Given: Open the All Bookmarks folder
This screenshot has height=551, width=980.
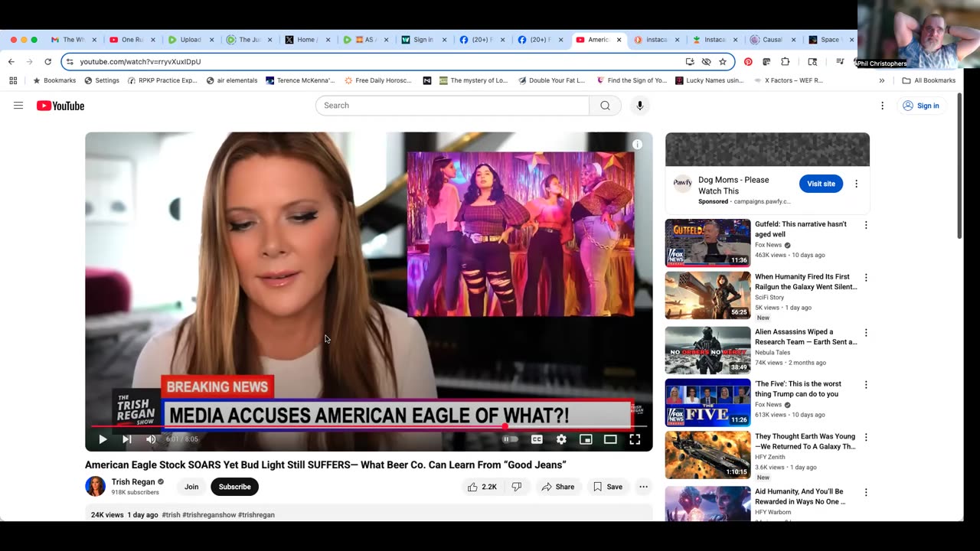Looking at the screenshot, I should pos(929,80).
